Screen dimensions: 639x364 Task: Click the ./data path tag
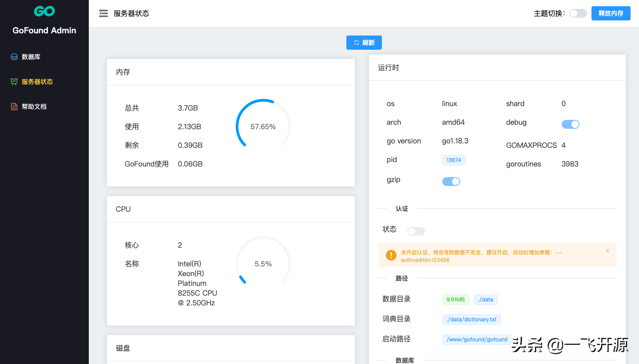pyautogui.click(x=486, y=300)
